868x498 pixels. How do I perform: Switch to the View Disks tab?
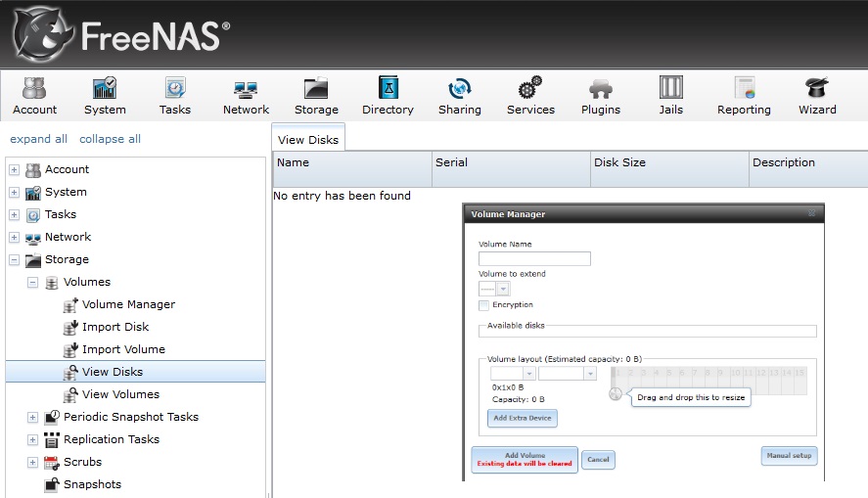click(308, 140)
